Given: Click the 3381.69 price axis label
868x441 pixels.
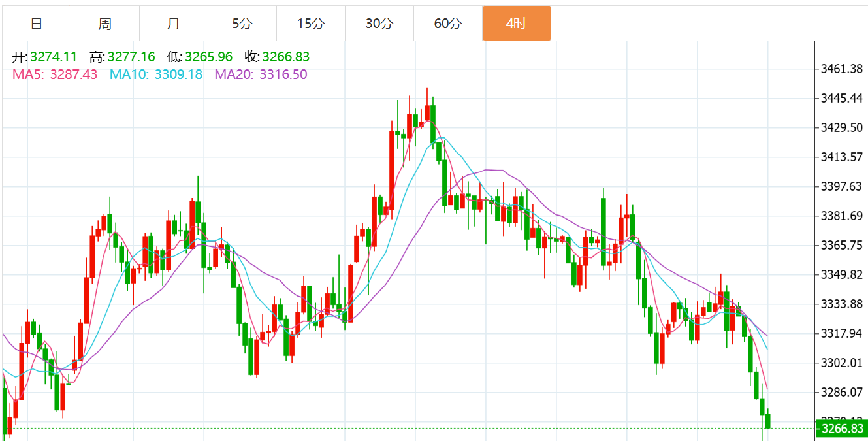Looking at the screenshot, I should (841, 216).
